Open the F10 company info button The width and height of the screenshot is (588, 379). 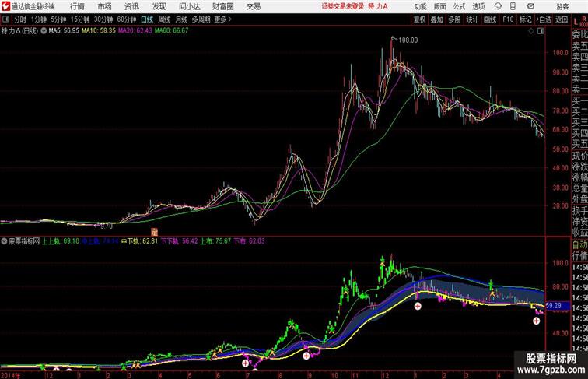(508, 19)
